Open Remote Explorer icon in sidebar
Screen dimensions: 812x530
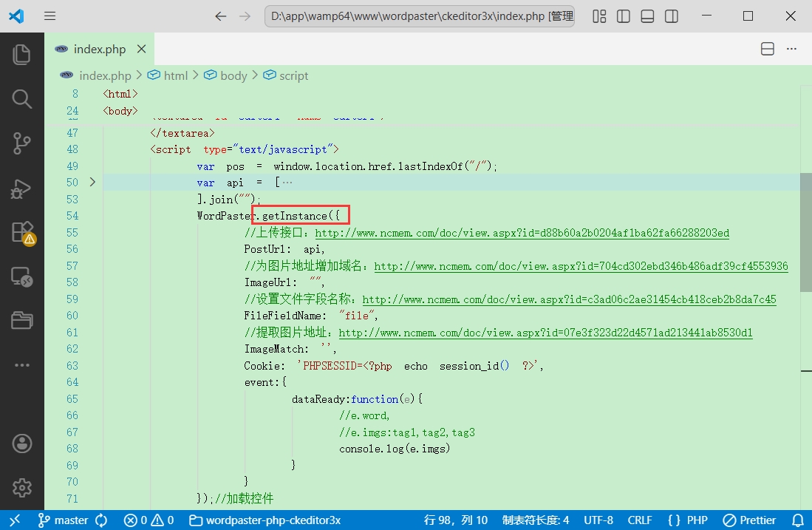pos(21,276)
